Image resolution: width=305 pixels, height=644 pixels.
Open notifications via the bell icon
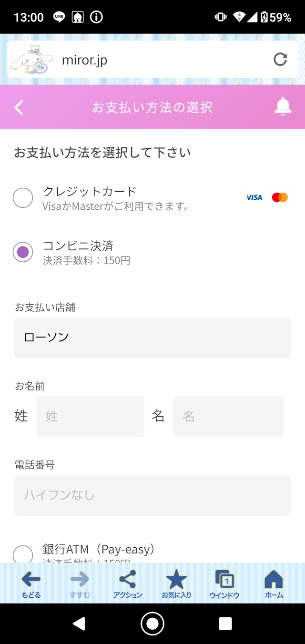point(283,107)
